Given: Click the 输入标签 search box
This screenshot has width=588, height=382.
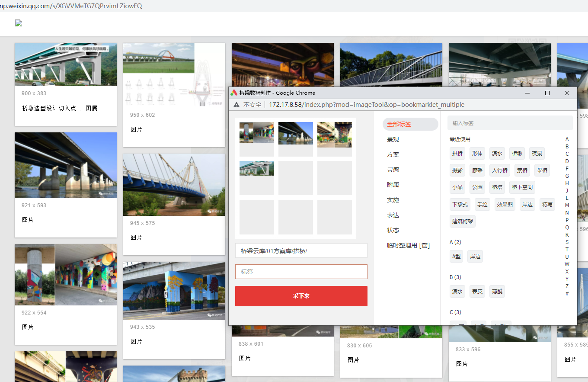Looking at the screenshot, I should point(510,123).
